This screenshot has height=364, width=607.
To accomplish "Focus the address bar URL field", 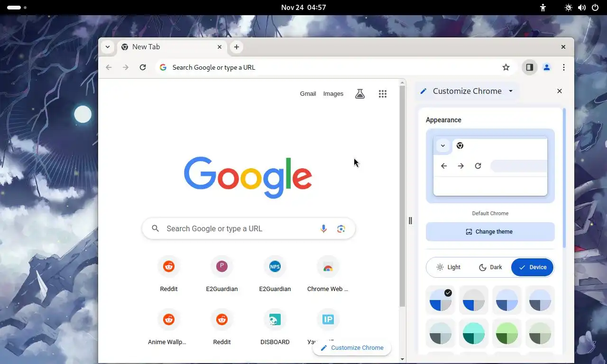I will [x=335, y=67].
